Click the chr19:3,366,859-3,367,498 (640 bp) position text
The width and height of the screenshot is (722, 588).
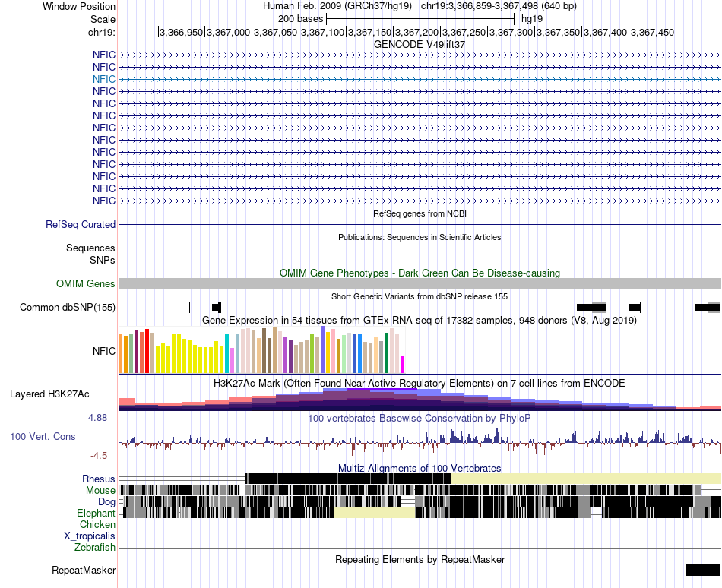pyautogui.click(x=499, y=6)
